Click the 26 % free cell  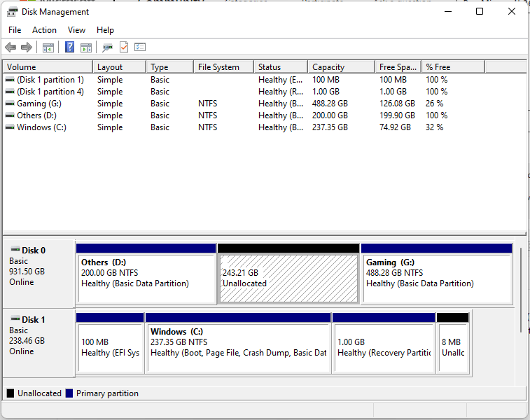click(x=434, y=104)
